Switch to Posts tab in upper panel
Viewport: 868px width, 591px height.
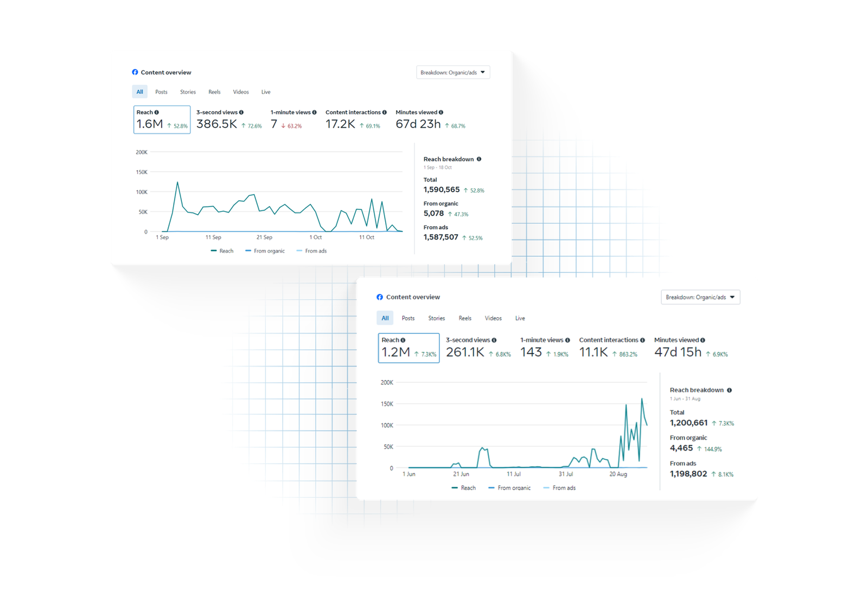pos(161,92)
